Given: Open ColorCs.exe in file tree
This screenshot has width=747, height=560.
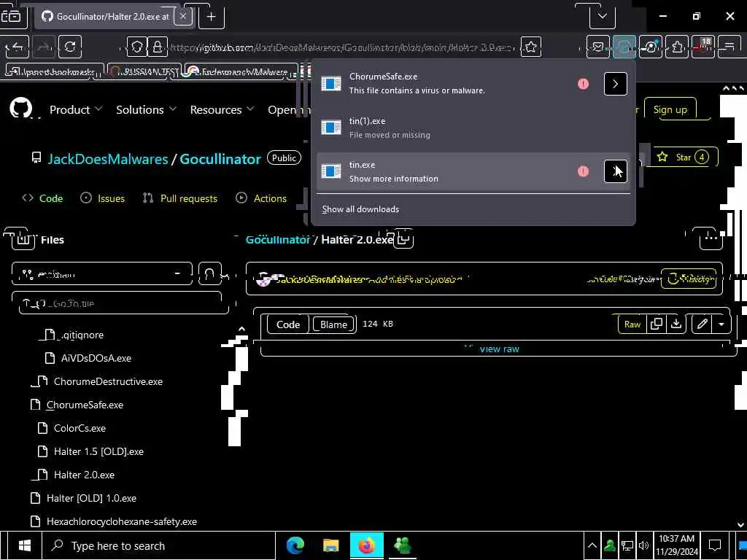Looking at the screenshot, I should 71,428.
